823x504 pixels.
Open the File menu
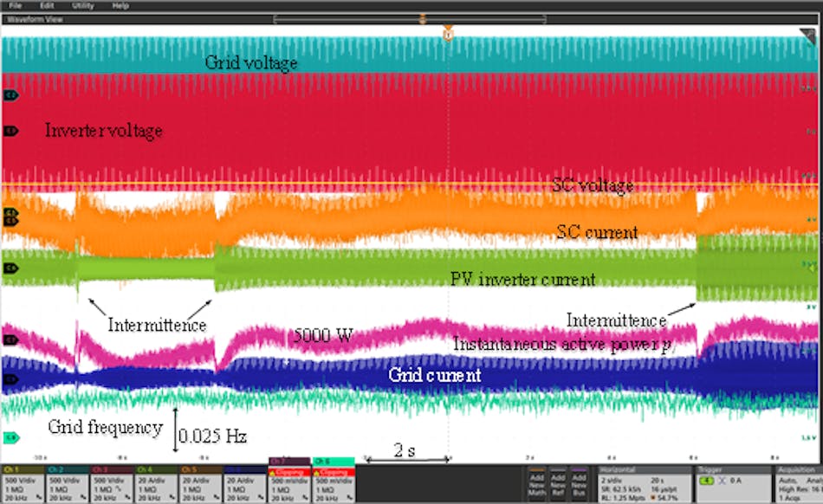[15, 5]
